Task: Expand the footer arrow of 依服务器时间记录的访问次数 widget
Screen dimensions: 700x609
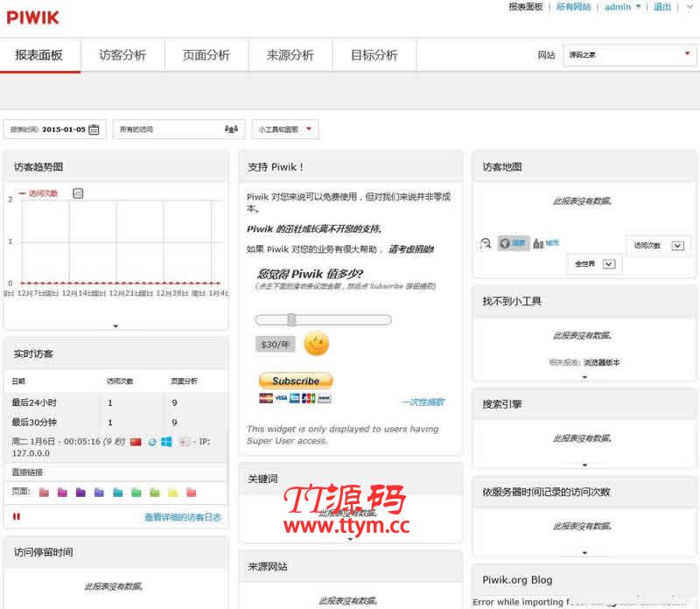Action: point(584,553)
